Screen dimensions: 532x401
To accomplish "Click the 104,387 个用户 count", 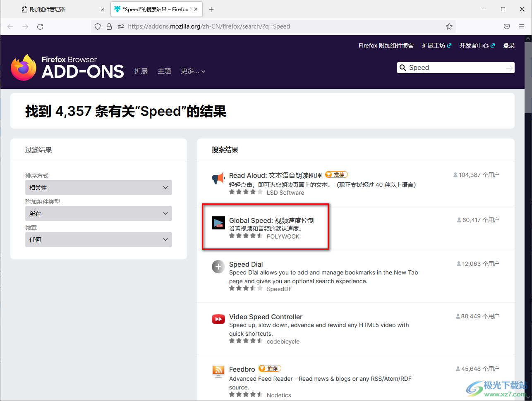I will (477, 175).
